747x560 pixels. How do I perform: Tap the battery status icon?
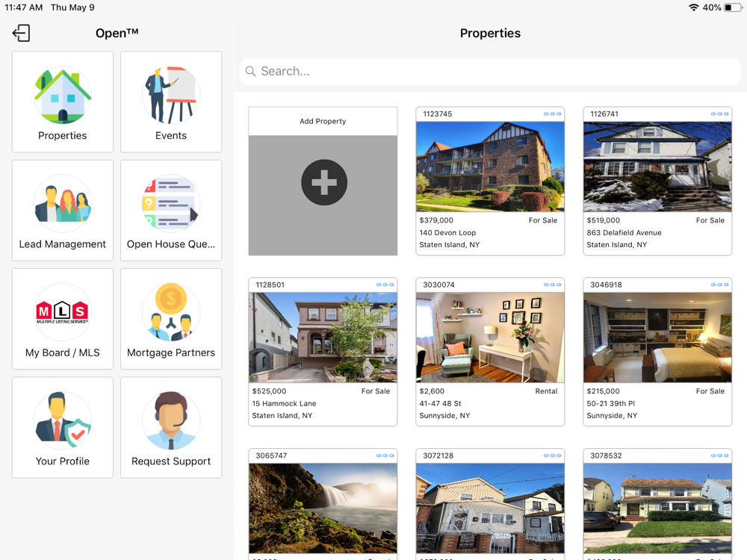pos(733,7)
